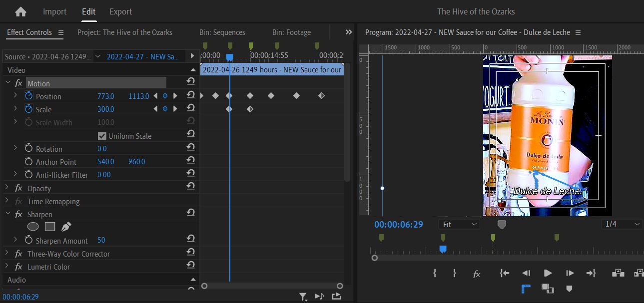This screenshot has width=644, height=303.
Task: Add a marker in Program monitor
Action: [x=569, y=289]
